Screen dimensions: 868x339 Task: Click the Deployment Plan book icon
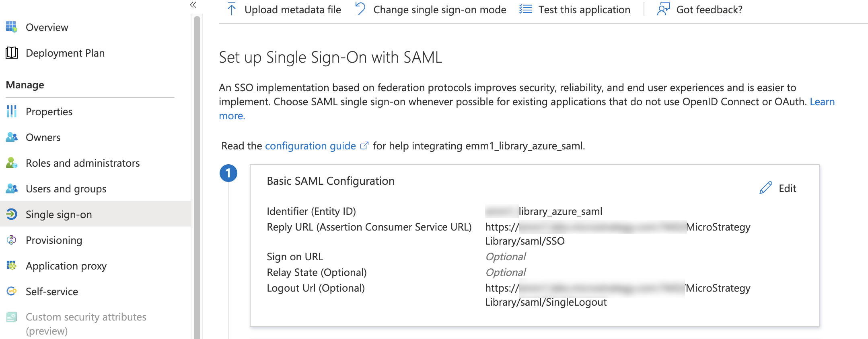pos(12,53)
